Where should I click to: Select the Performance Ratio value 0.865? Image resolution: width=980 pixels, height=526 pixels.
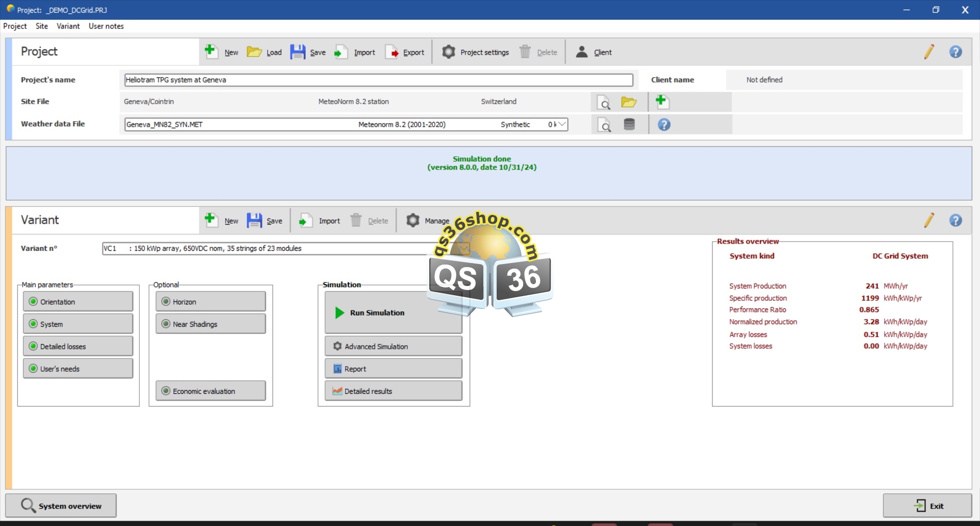click(x=869, y=309)
